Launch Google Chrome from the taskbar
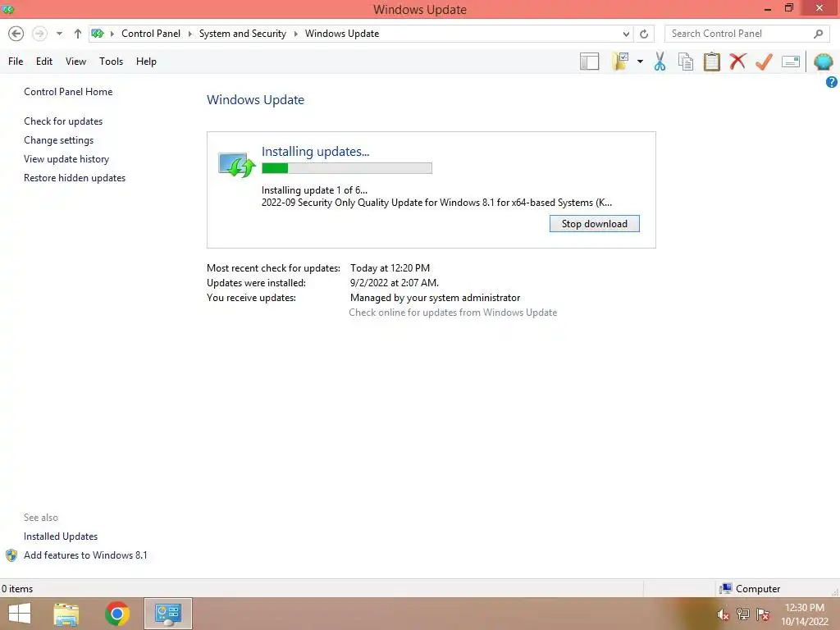 coord(117,614)
